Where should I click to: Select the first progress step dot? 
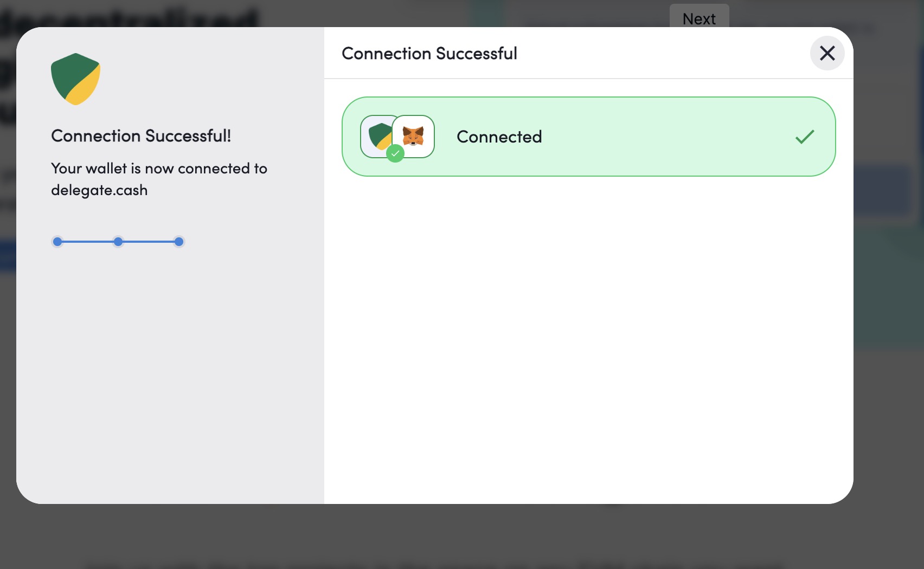pos(57,242)
